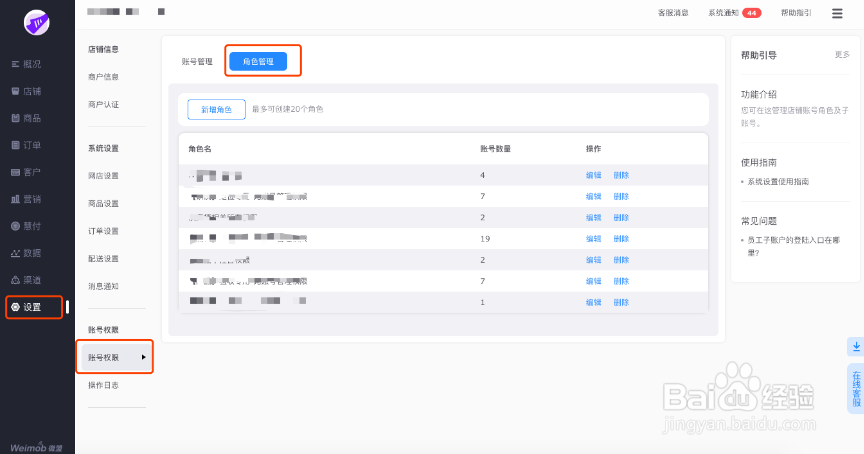Open the 概况 overview sidebar item
The height and width of the screenshot is (454, 864).
pos(26,64)
